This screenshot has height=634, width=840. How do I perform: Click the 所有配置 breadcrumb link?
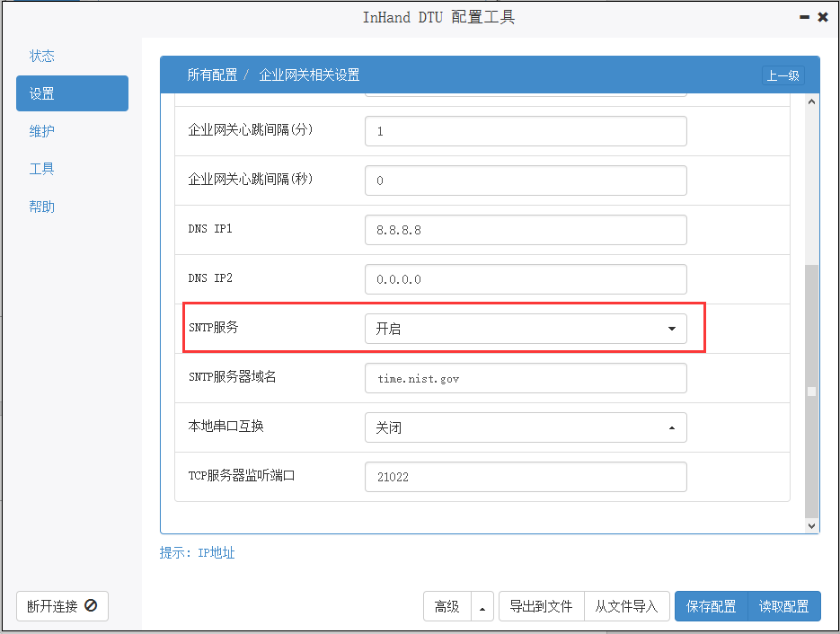coord(212,75)
